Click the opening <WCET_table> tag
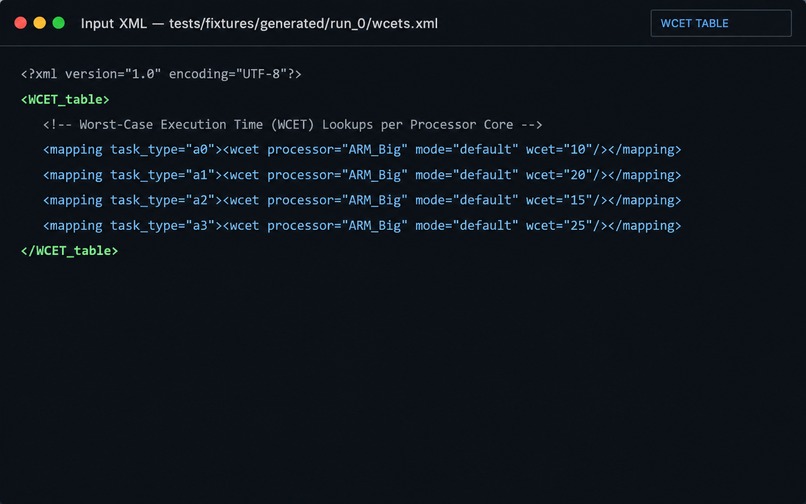This screenshot has height=504, width=806. [65, 99]
